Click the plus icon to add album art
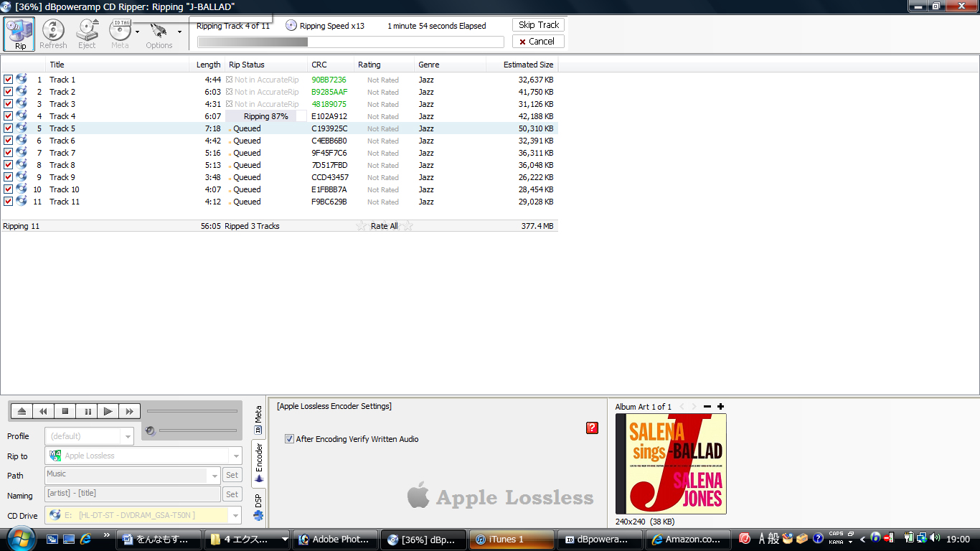The image size is (980, 551). coord(720,407)
